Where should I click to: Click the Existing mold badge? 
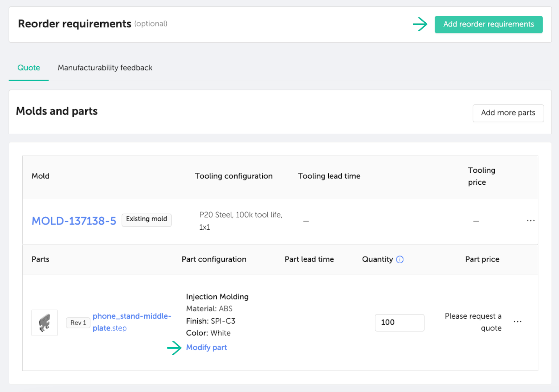(146, 219)
